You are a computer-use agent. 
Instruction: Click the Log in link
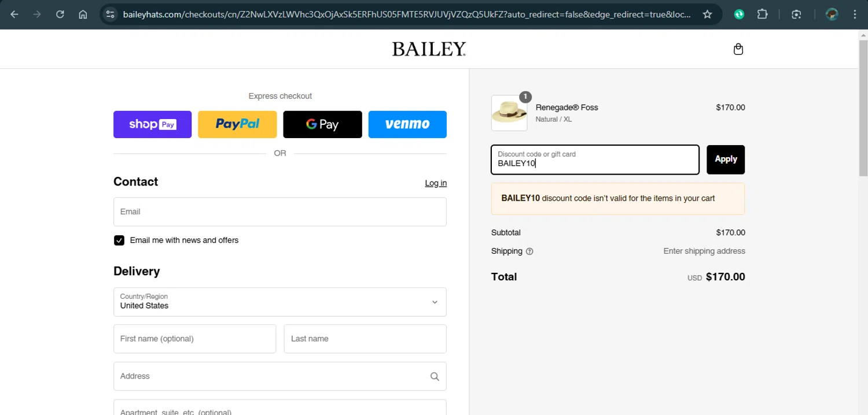[436, 183]
